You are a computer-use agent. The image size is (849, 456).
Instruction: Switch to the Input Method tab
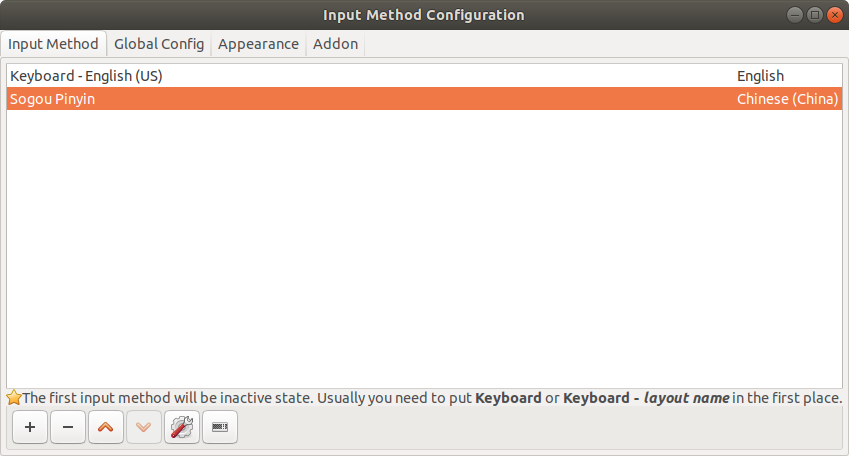pyautogui.click(x=53, y=44)
